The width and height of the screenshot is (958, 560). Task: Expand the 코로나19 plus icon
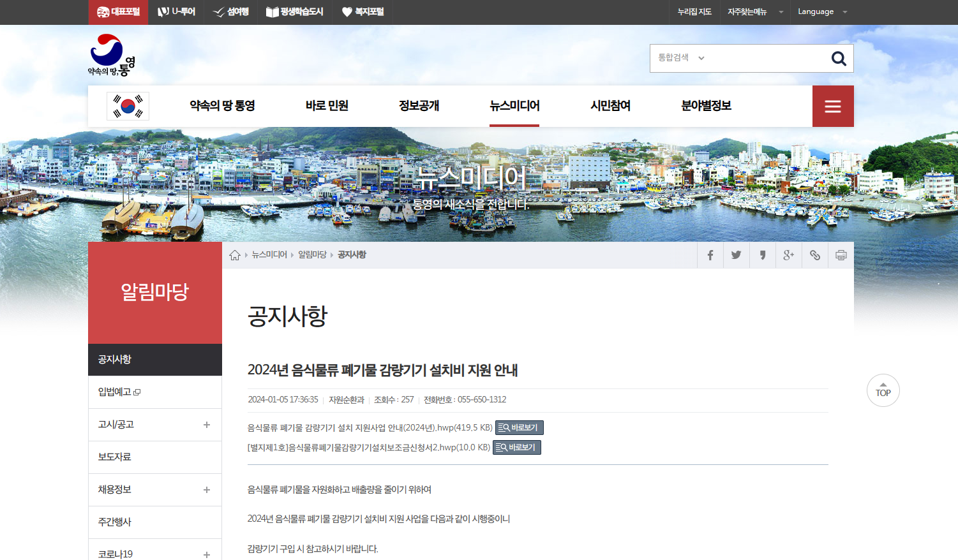click(207, 555)
